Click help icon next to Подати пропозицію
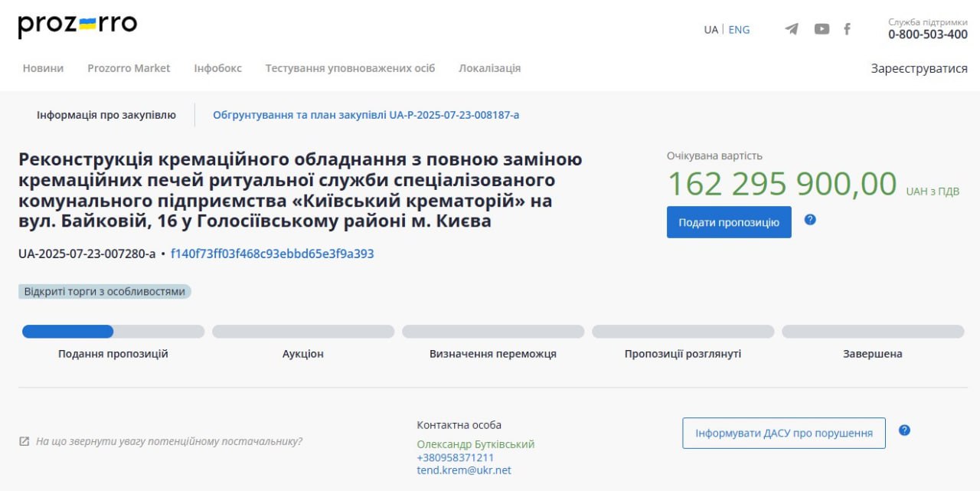This screenshot has width=980, height=491. click(810, 220)
